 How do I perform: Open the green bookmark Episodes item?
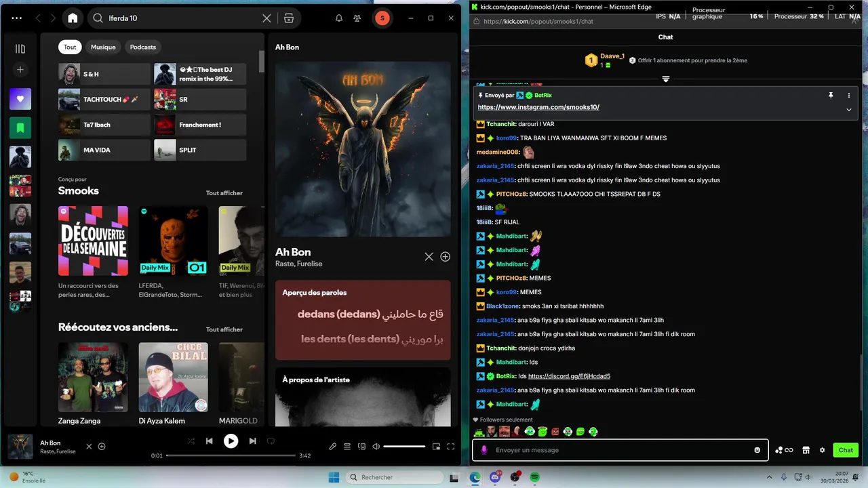20,127
